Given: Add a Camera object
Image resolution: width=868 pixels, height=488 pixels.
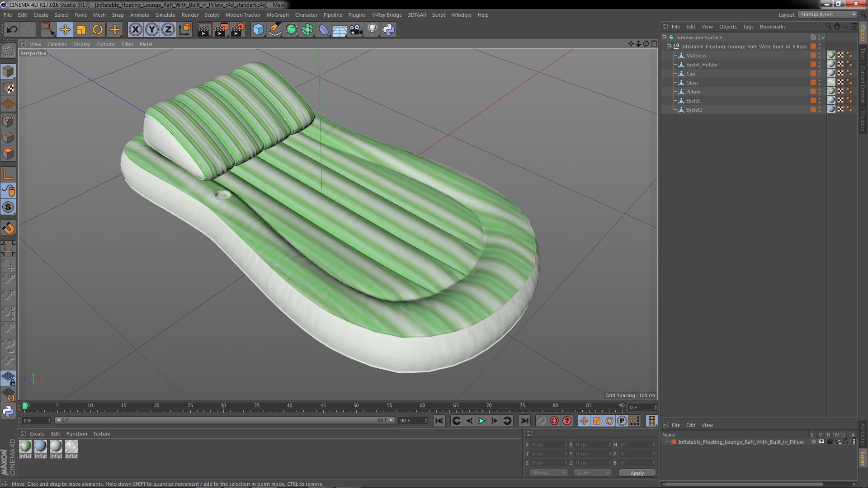Looking at the screenshot, I should click(356, 30).
